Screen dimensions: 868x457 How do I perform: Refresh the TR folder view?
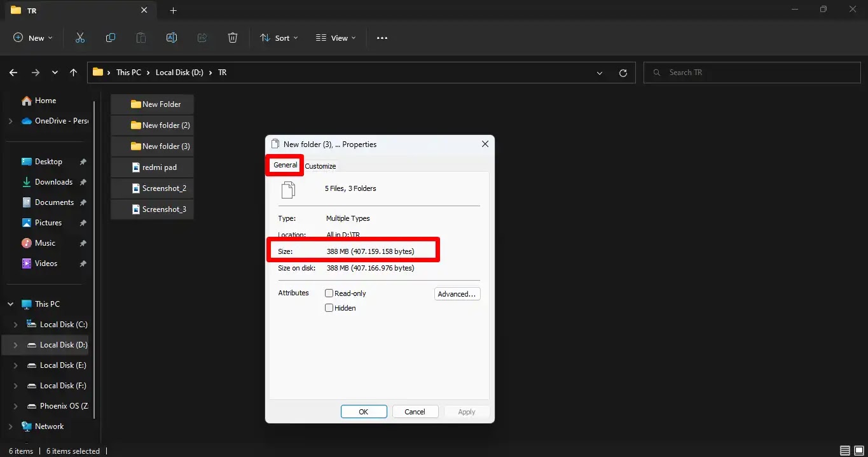click(623, 73)
